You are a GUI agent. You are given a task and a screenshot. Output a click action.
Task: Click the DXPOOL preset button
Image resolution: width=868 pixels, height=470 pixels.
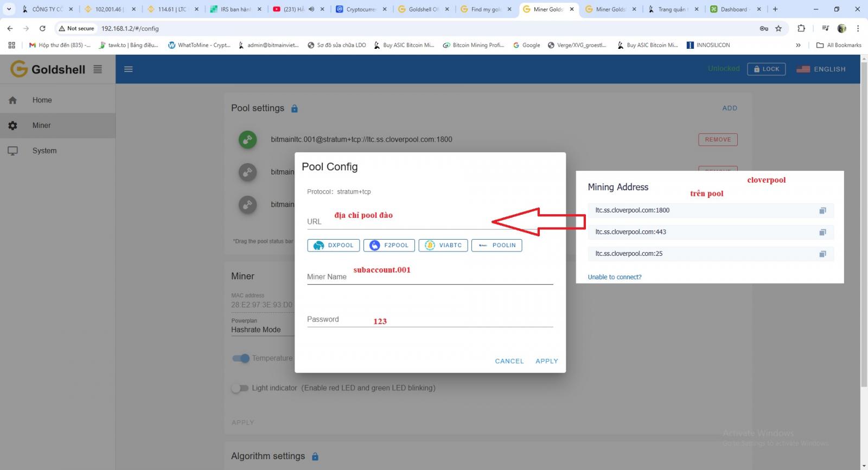tap(334, 246)
